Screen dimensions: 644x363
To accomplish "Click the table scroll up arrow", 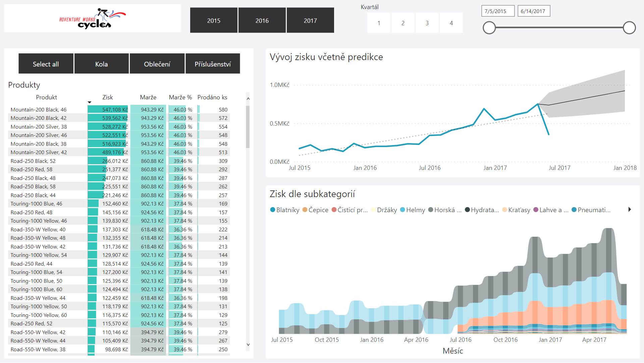I will coord(248,99).
